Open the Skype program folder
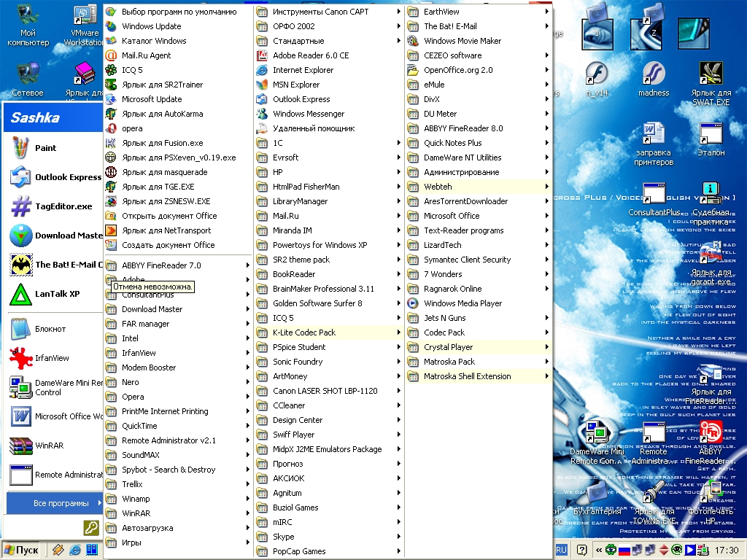This screenshot has width=747, height=560. (x=329, y=537)
